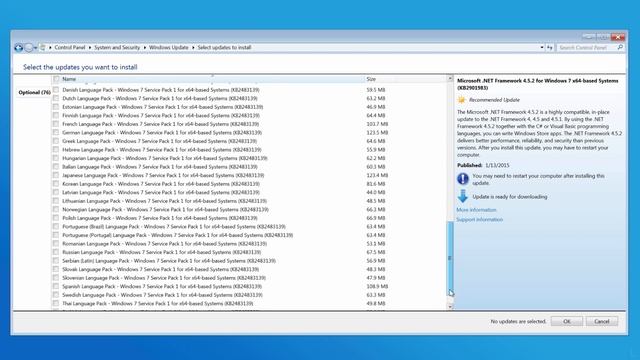Select the Greek Language Pack row text
Image resolution: width=640 pixels, height=360 pixels.
pos(160,141)
